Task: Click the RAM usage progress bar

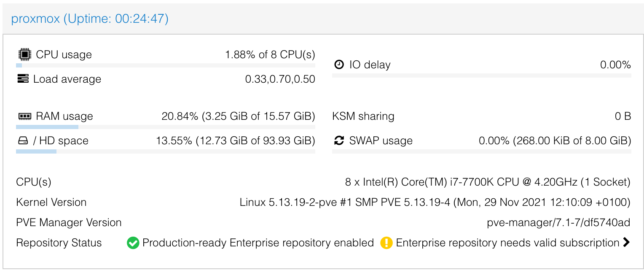Action: 166,127
